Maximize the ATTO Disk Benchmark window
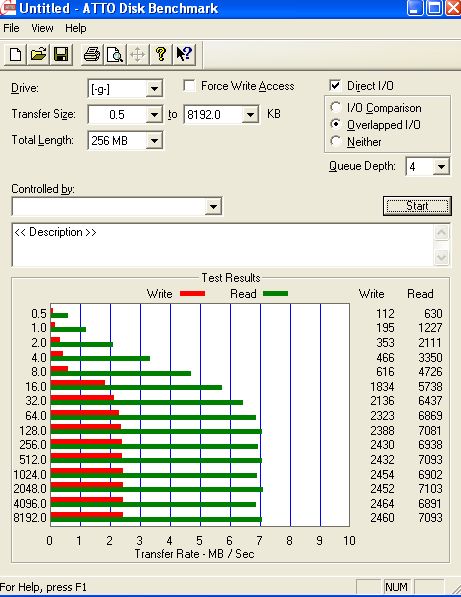Viewport: 461px width, 597px height. click(x=434, y=8)
